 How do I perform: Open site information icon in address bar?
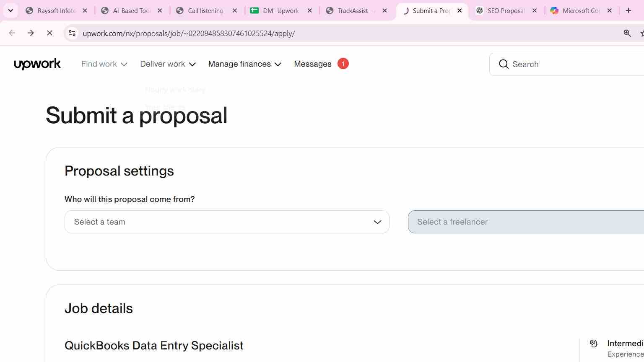tap(72, 33)
